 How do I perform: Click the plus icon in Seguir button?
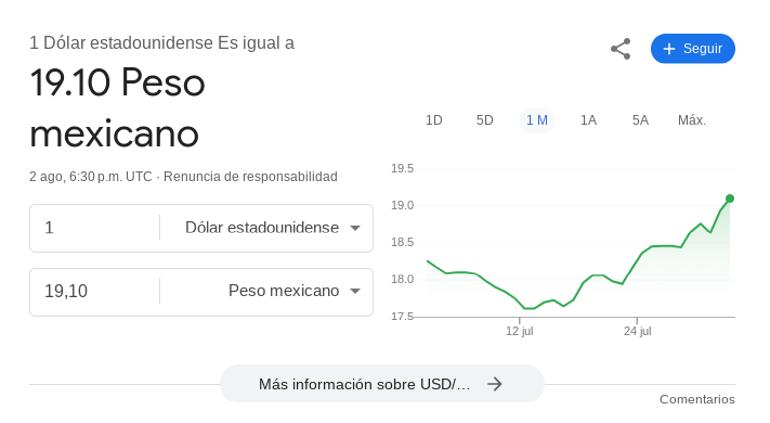click(669, 49)
